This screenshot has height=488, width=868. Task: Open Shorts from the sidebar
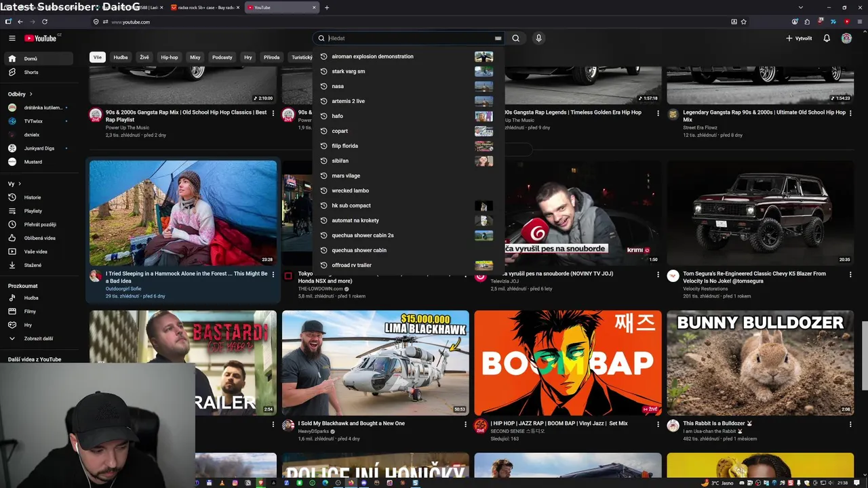(x=40, y=72)
